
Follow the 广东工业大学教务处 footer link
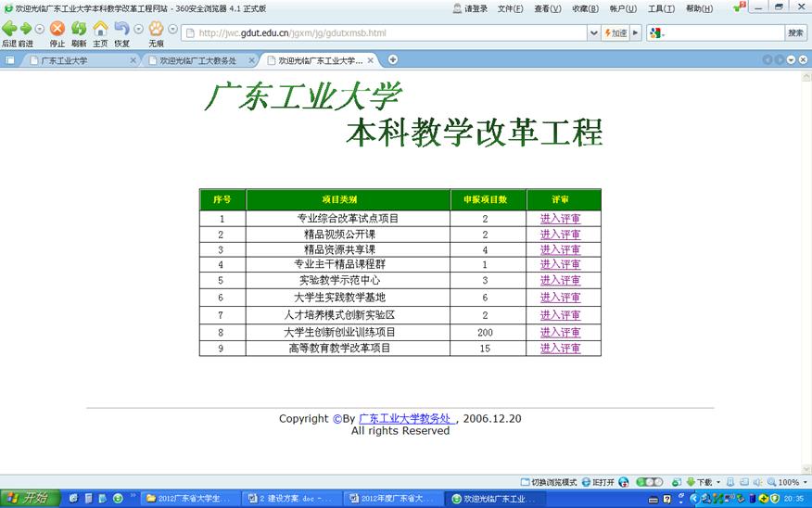click(x=406, y=419)
